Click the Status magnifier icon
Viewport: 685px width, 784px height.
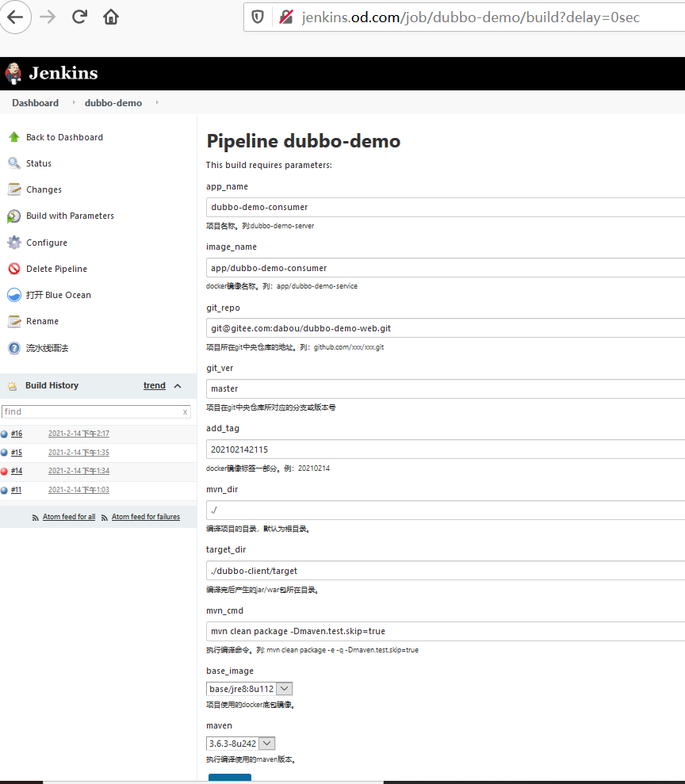pos(14,163)
